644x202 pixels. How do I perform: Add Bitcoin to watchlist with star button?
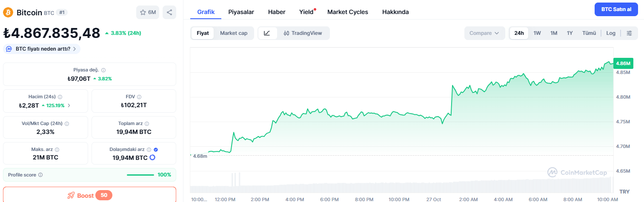(148, 12)
